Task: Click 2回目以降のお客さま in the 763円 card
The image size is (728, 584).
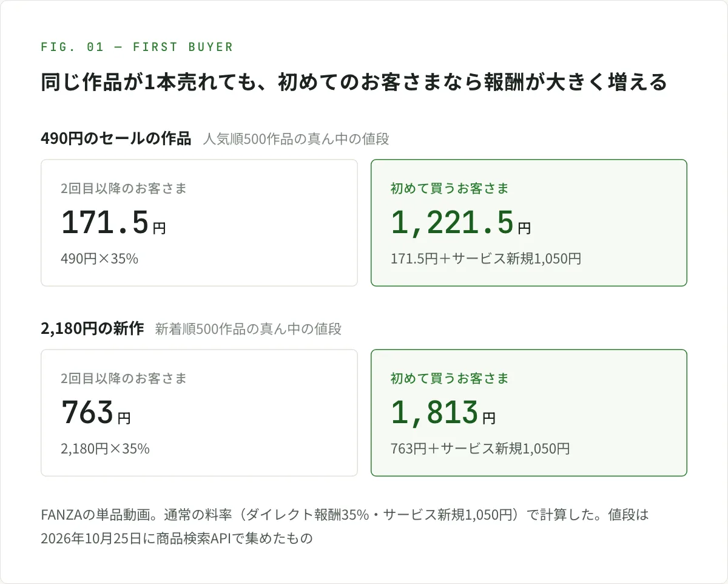Action: [124, 378]
